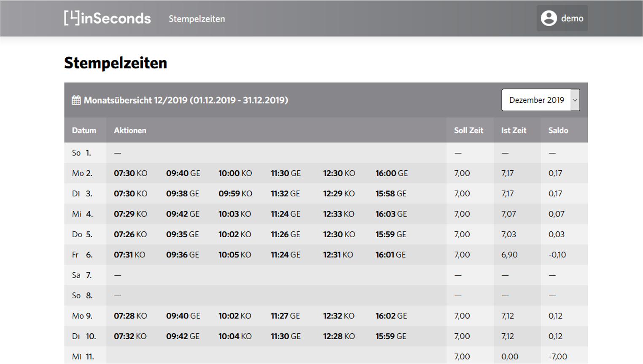The height and width of the screenshot is (364, 643).
Task: Click the 10:00 KO entry on Mo 2.
Action: pos(235,173)
